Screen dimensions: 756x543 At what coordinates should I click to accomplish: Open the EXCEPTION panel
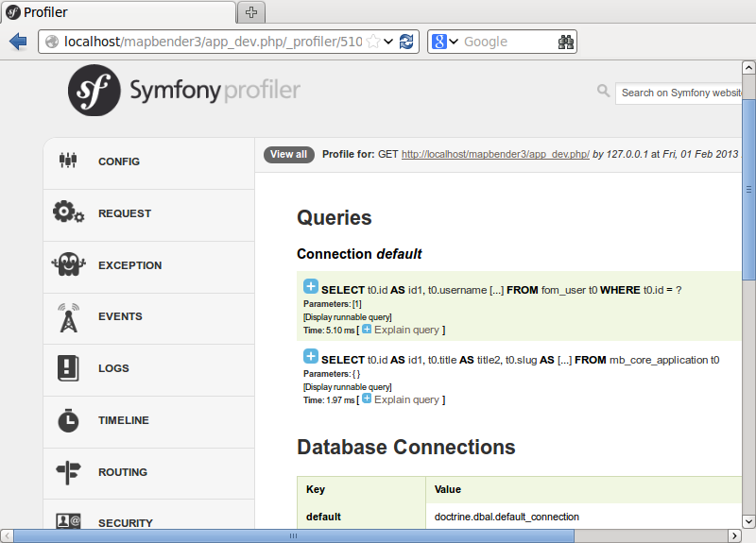click(x=148, y=267)
